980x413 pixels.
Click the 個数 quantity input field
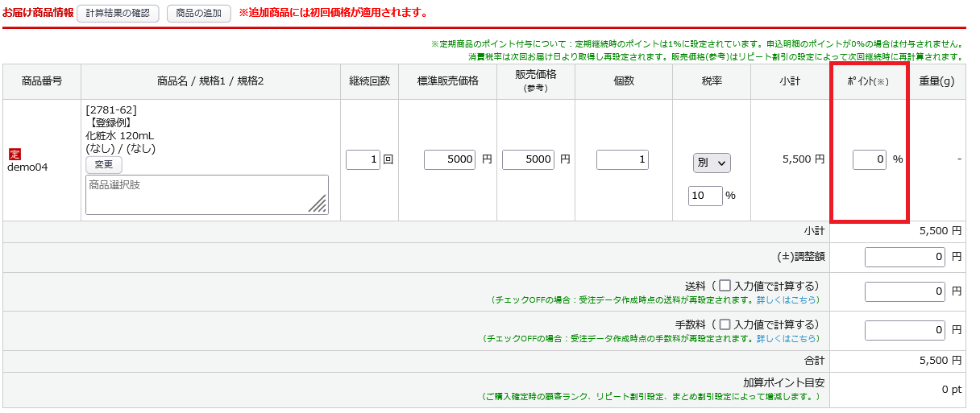[622, 160]
